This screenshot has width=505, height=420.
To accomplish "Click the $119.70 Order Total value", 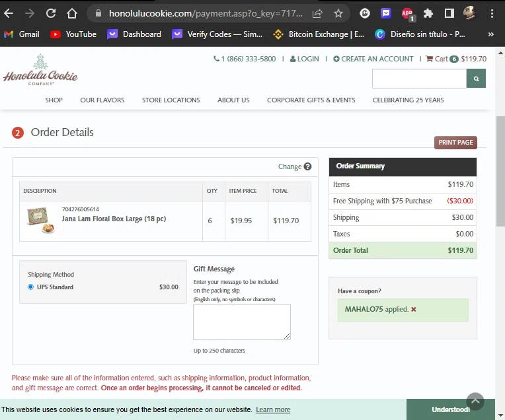I will (x=460, y=250).
